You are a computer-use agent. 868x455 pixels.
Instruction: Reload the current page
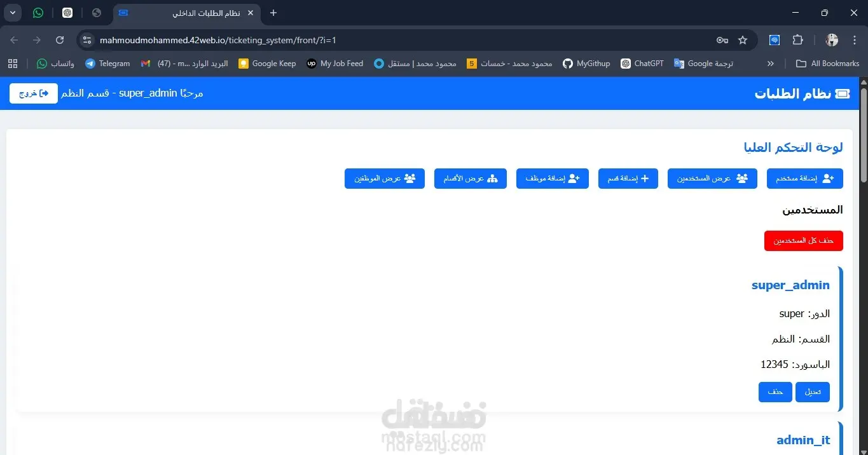pos(60,40)
